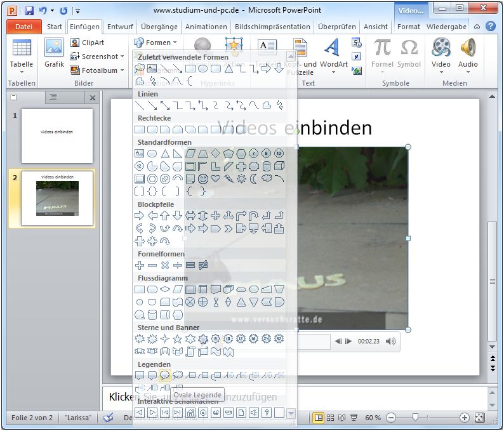The image size is (504, 431).
Task: Start slideshow from status bar icon
Action: pyautogui.click(x=354, y=418)
